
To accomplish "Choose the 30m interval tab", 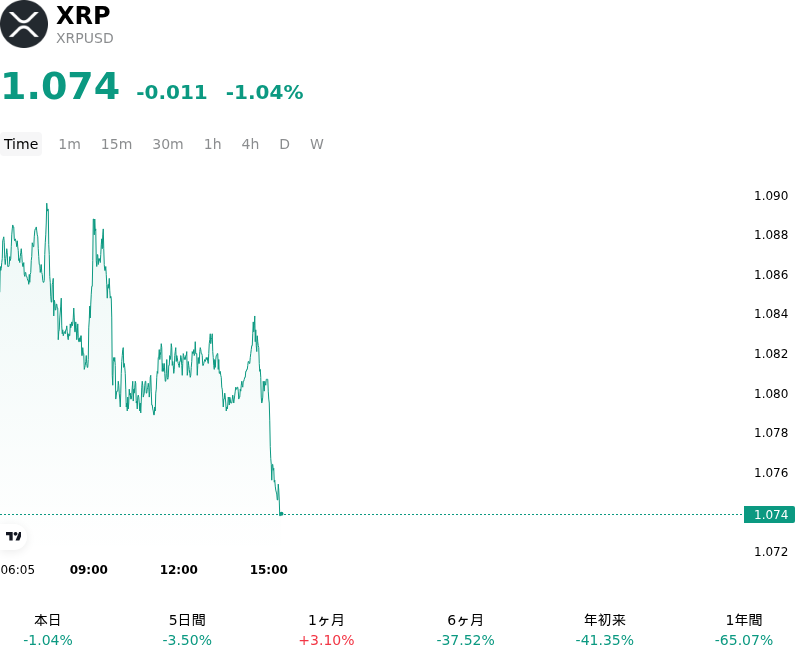I will (x=168, y=144).
